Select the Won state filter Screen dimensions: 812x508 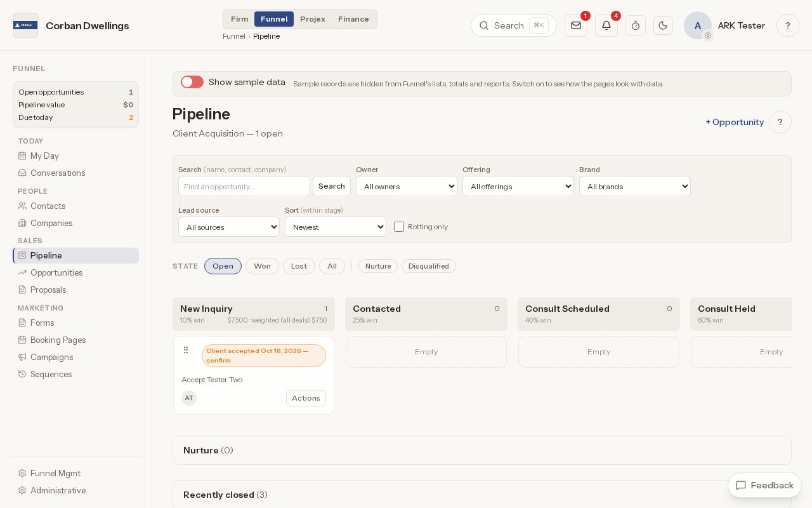coord(262,266)
